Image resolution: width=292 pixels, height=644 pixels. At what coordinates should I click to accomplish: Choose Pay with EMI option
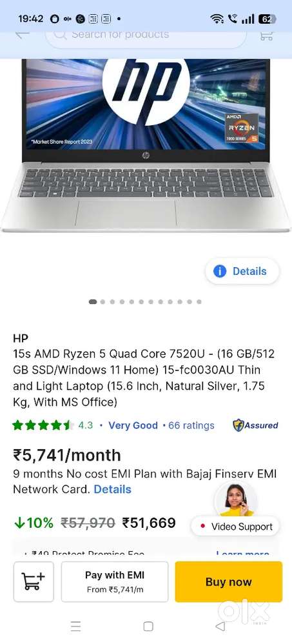(x=115, y=581)
